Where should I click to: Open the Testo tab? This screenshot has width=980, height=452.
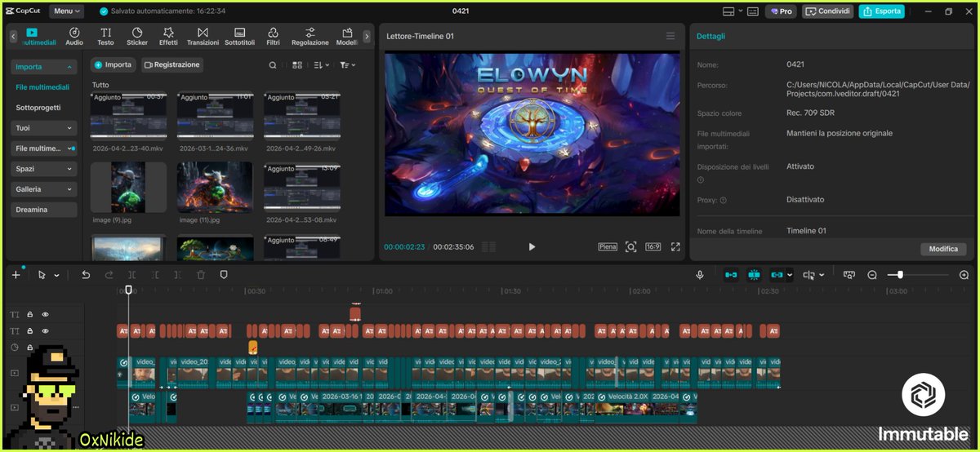coord(105,37)
